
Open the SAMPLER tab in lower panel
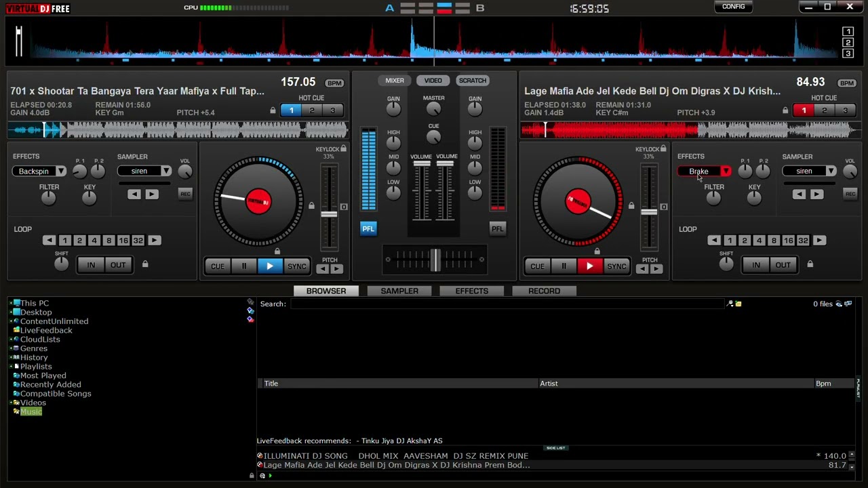tap(399, 291)
